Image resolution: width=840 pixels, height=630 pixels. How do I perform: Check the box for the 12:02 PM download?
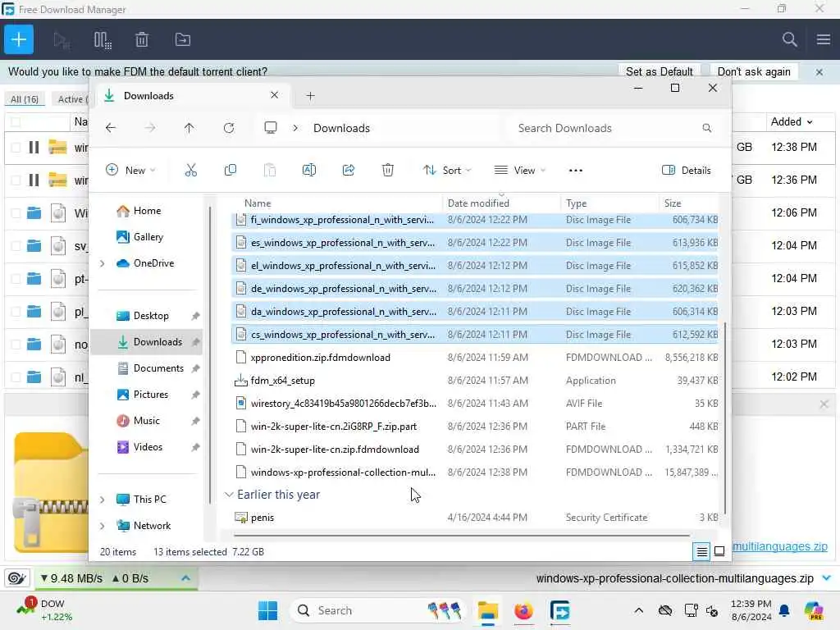16,377
